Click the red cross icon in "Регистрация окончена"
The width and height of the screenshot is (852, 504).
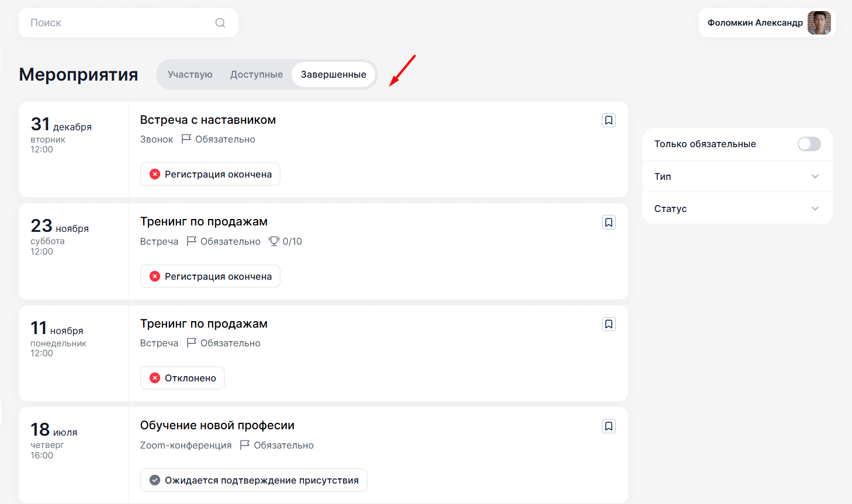(154, 173)
